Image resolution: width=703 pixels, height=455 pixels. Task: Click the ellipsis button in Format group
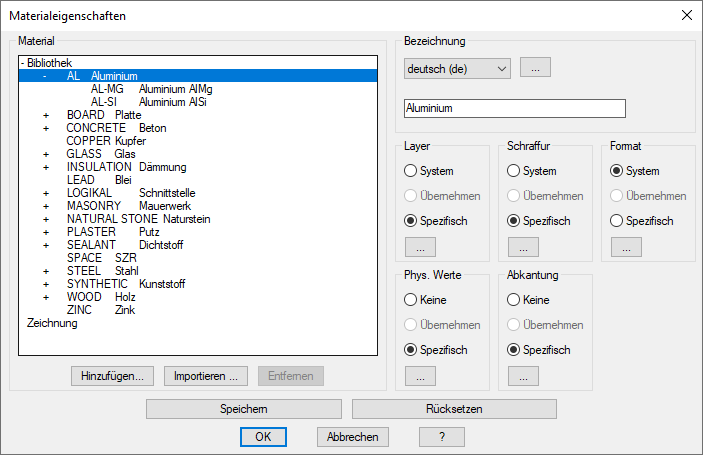626,247
